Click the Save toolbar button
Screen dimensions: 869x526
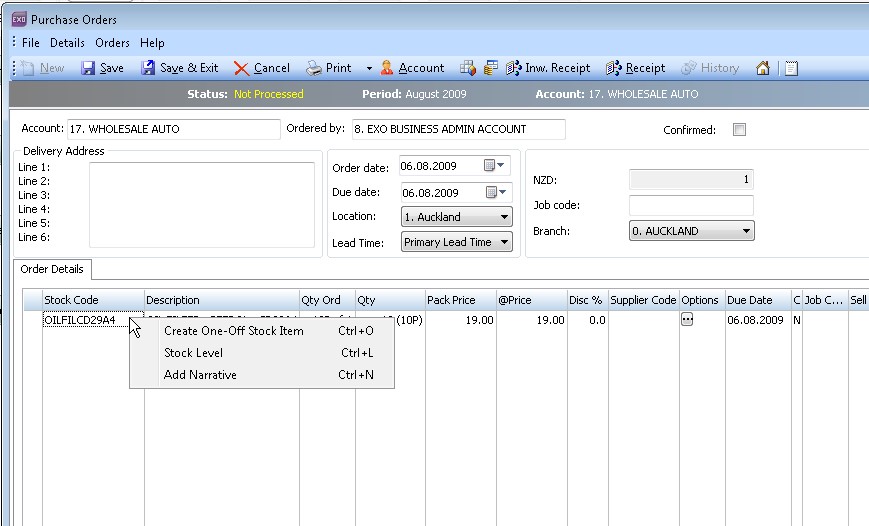pyautogui.click(x=103, y=68)
